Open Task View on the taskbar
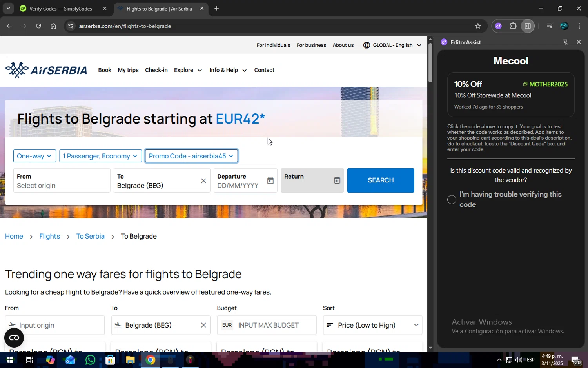Screen dimensions: 588x368 pos(29,360)
